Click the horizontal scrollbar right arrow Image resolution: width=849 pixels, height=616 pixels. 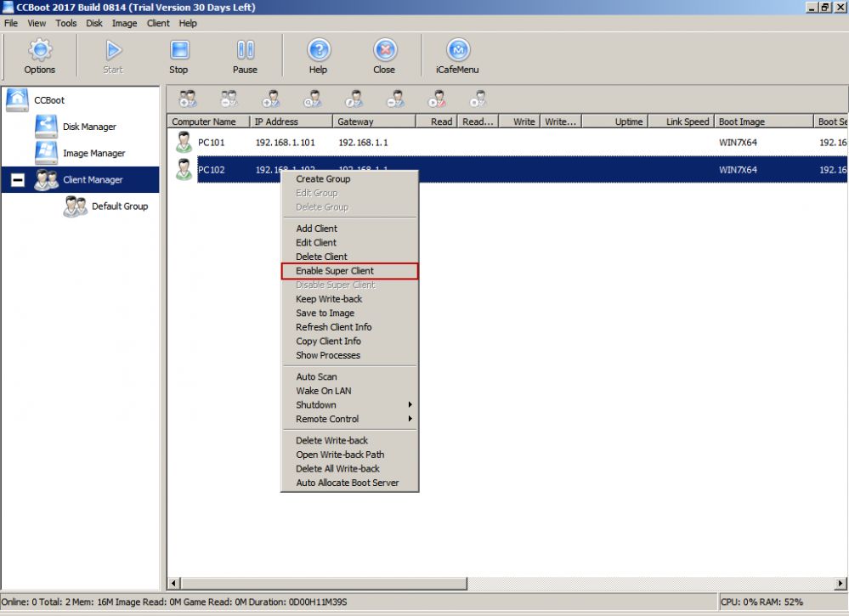coord(841,583)
